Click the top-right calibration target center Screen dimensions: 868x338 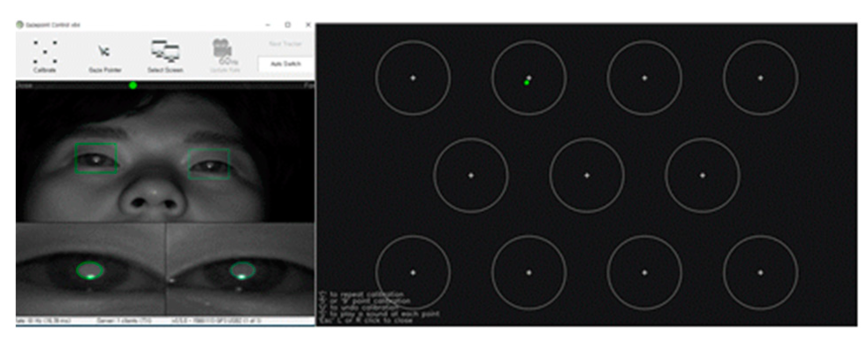click(x=760, y=78)
